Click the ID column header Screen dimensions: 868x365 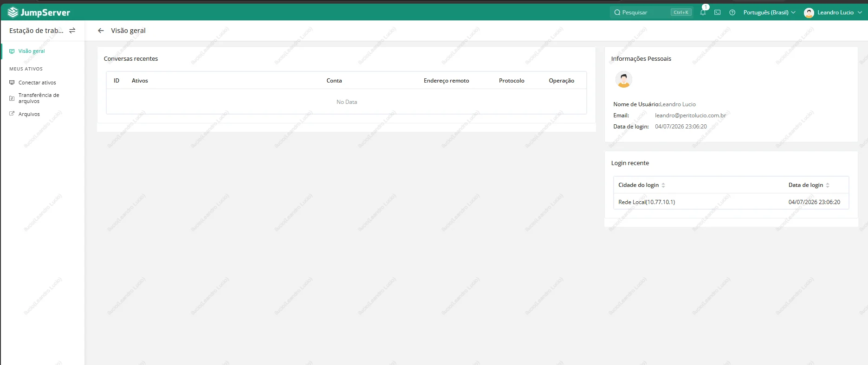(117, 81)
